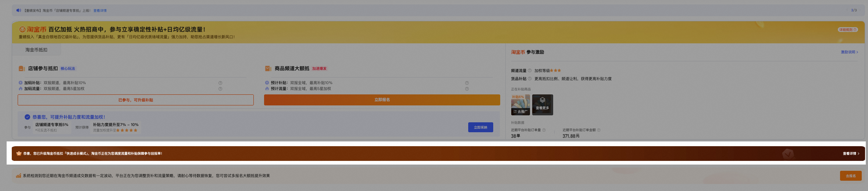The height and width of the screenshot is (191, 868).
Task: Open 激励说明 link
Action: click(x=850, y=52)
